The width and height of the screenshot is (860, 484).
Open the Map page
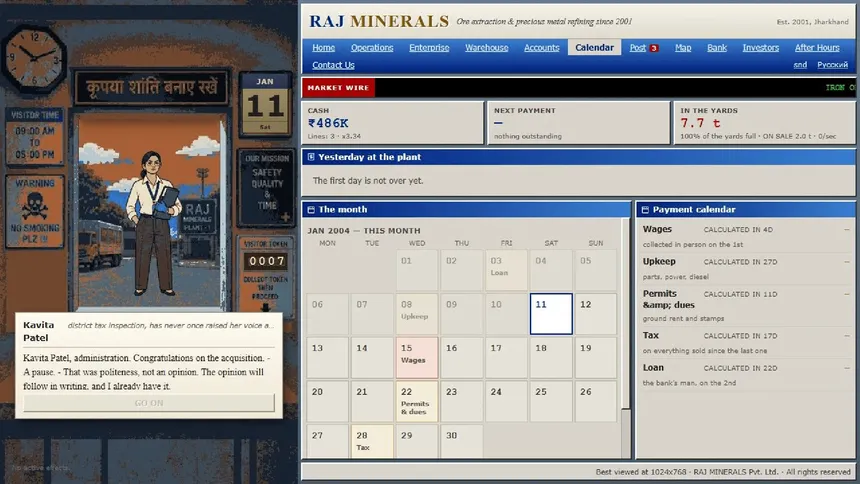[683, 48]
